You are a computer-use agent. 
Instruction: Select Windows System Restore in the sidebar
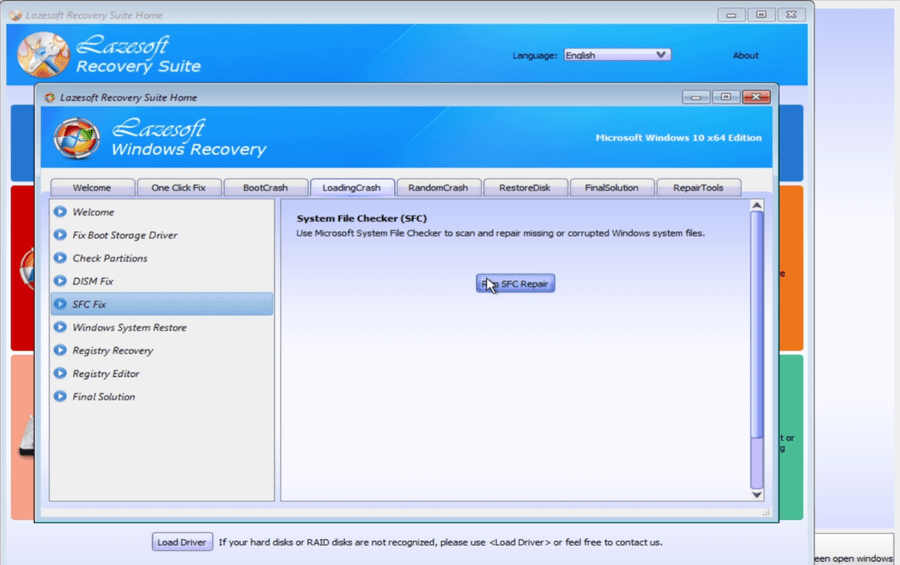pos(162,327)
